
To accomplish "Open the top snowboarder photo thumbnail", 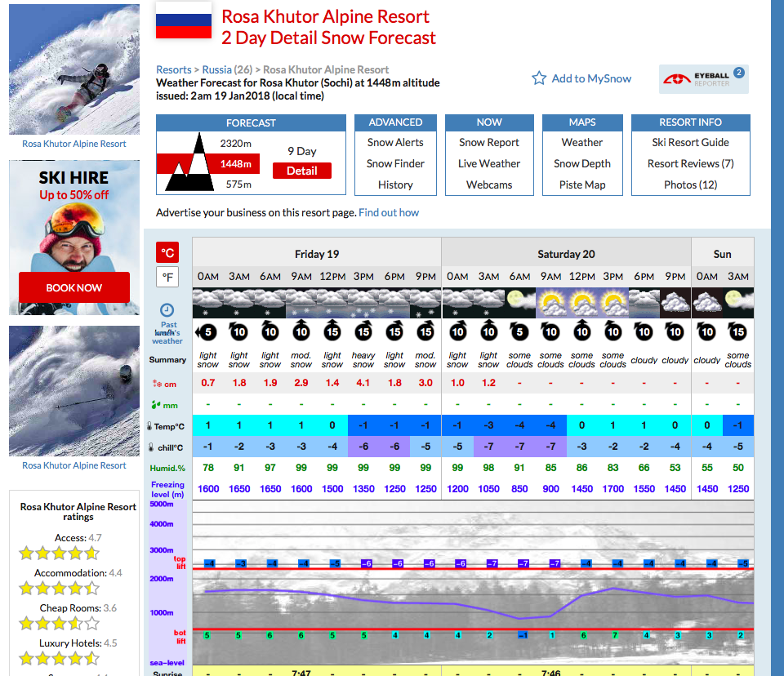I will (x=74, y=69).
